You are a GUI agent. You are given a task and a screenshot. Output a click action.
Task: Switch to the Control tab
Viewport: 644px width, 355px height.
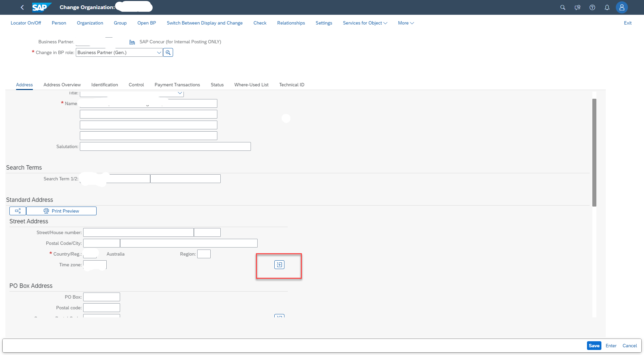pos(136,85)
